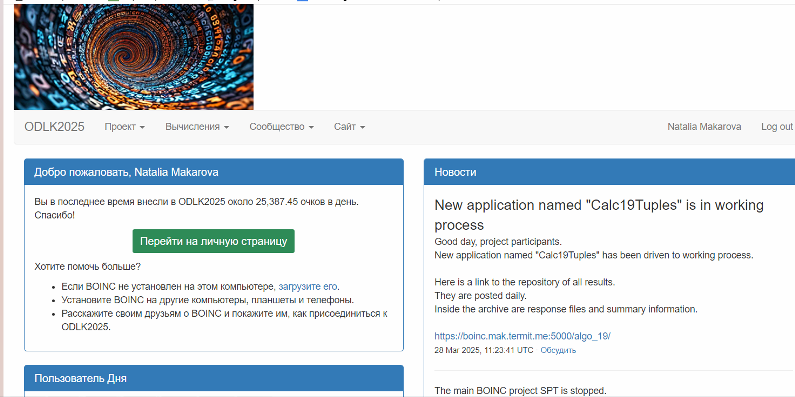Expand the Вычисления dropdown menu
795x397 pixels.
pyautogui.click(x=197, y=127)
